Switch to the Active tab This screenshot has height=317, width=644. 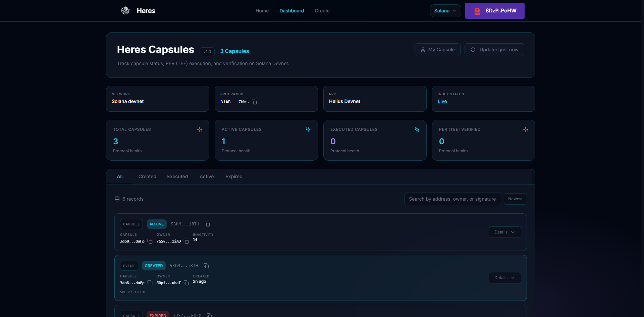pos(207,176)
